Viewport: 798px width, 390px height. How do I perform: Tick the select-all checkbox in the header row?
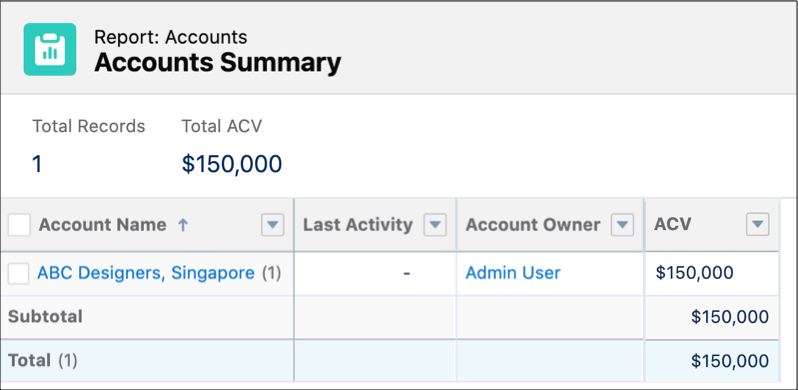point(19,225)
